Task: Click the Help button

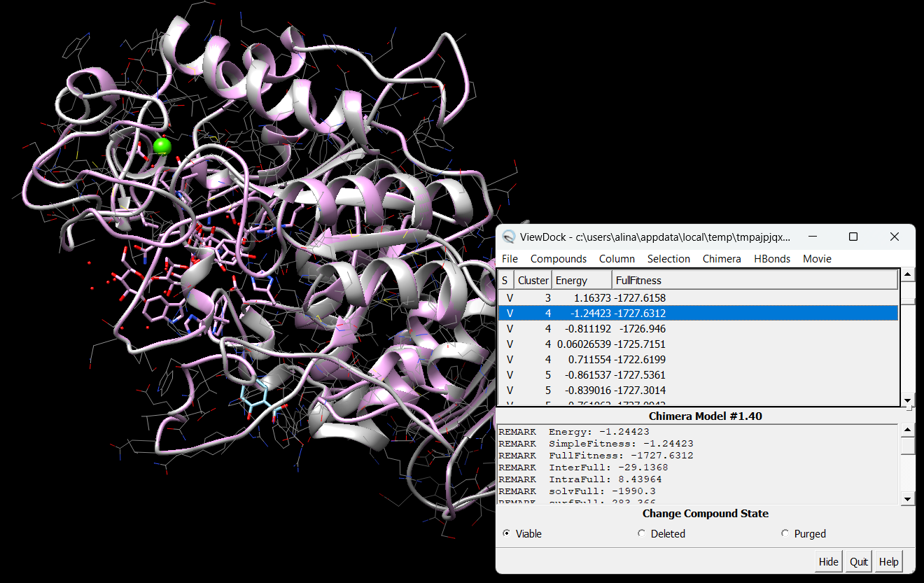Action: [888, 561]
